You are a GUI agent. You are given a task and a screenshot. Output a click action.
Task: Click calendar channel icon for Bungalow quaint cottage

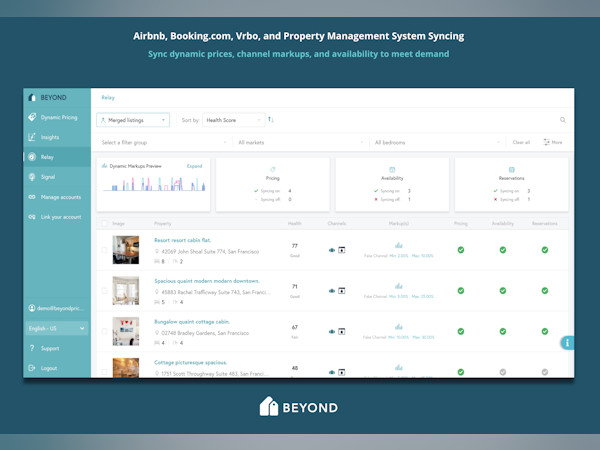[342, 331]
